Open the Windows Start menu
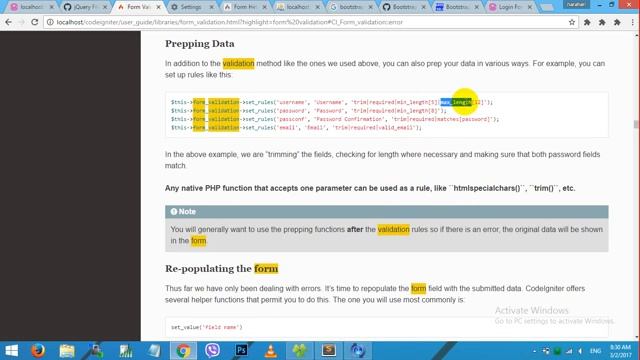This screenshot has height=360, width=640. [x=11, y=351]
